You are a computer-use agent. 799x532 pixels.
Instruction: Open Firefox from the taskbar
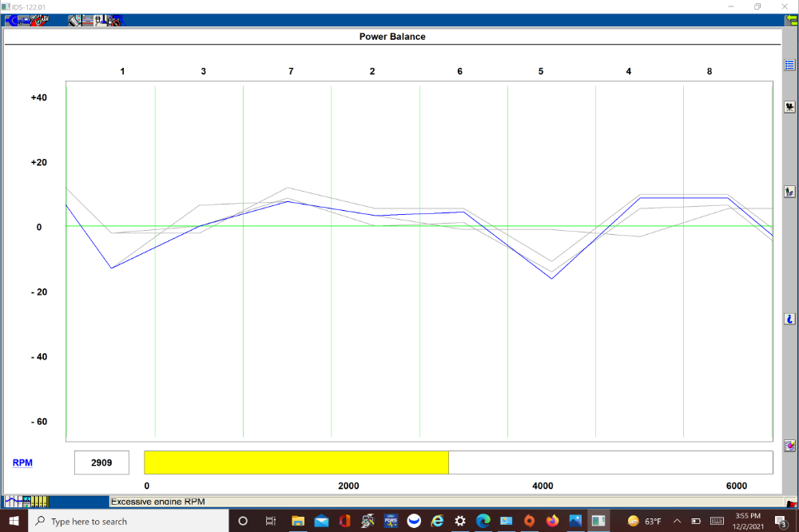552,521
